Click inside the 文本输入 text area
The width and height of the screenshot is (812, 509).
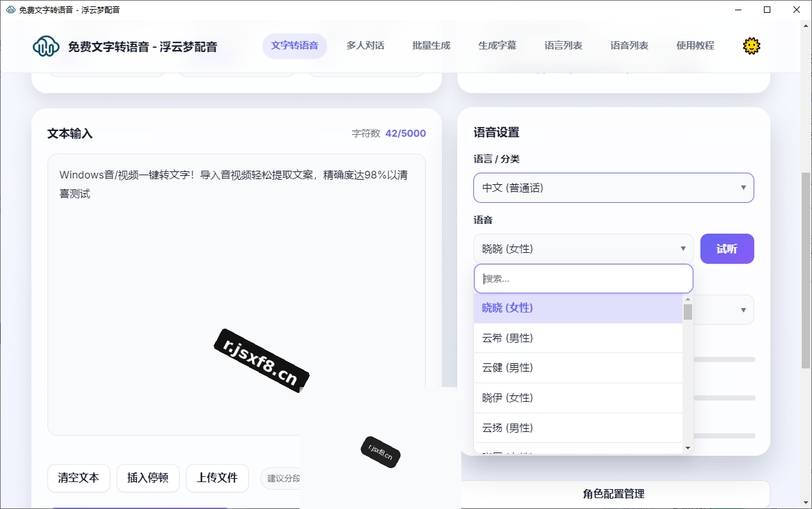click(237, 295)
